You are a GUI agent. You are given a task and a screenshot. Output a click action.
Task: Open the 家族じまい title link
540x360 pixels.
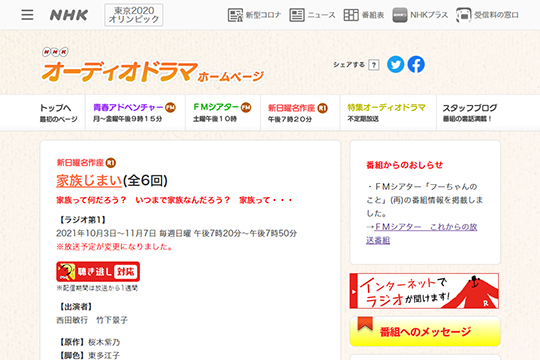89,181
